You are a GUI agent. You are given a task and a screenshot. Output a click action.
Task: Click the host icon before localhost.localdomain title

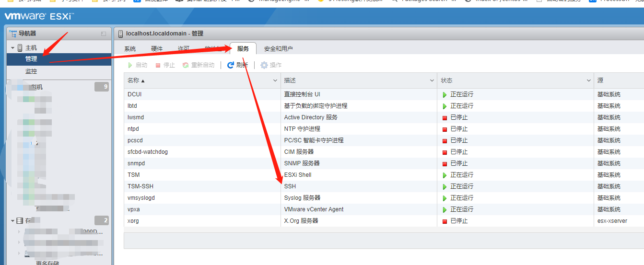pyautogui.click(x=120, y=34)
